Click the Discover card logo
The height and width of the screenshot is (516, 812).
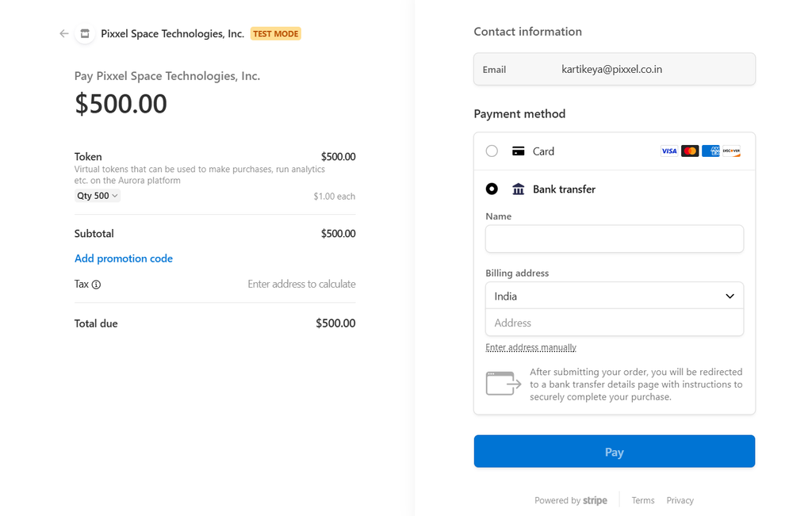(731, 151)
